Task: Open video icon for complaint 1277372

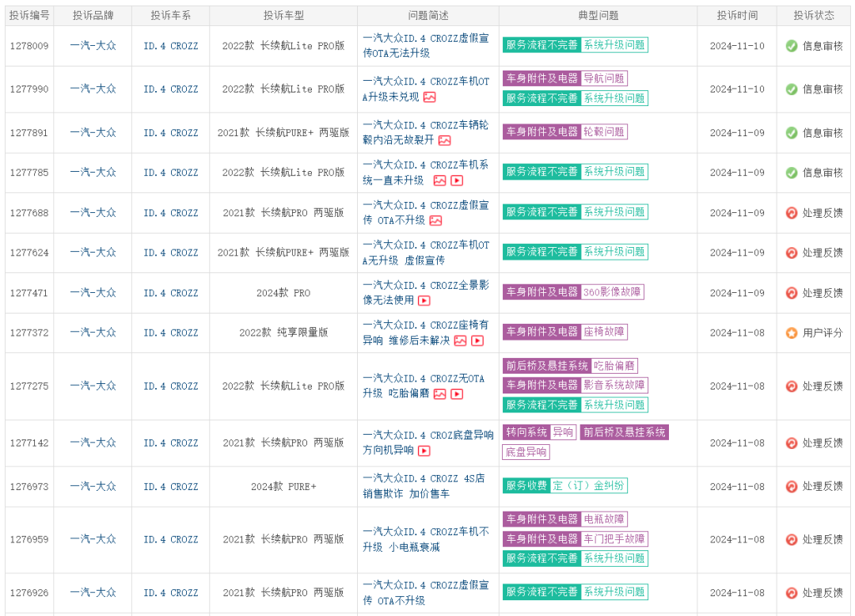Action: pos(477,340)
